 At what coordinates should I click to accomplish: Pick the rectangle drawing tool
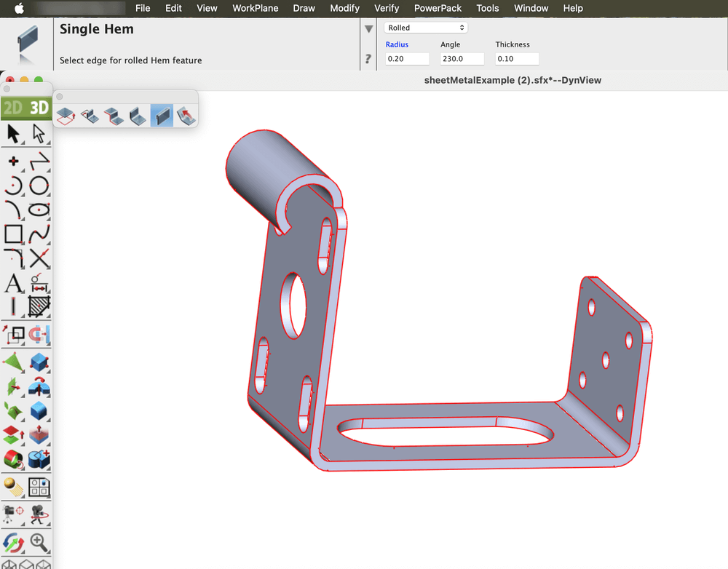[13, 234]
